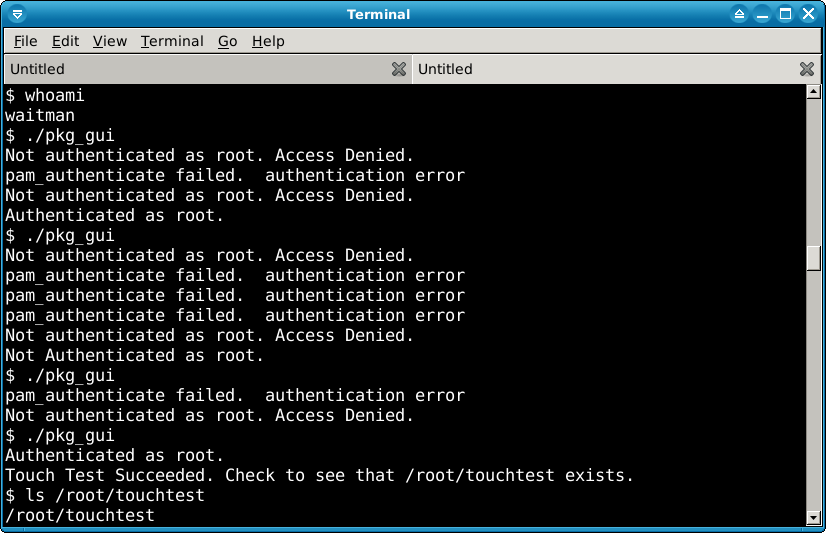Maximize the Terminal window
Viewport: 826px width, 533px height.
coord(785,14)
